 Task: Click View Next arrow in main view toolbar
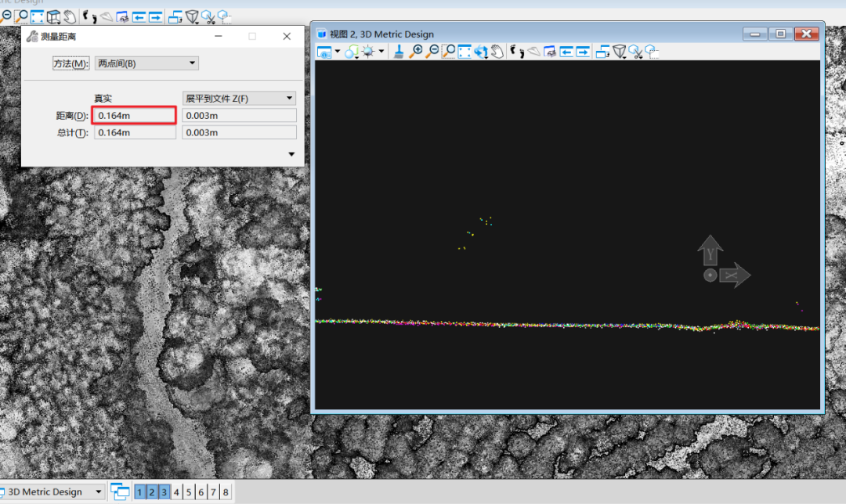pyautogui.click(x=155, y=17)
